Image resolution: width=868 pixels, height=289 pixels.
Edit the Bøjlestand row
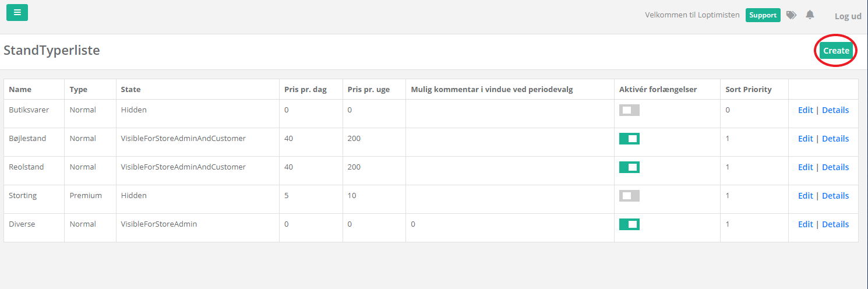[805, 139]
